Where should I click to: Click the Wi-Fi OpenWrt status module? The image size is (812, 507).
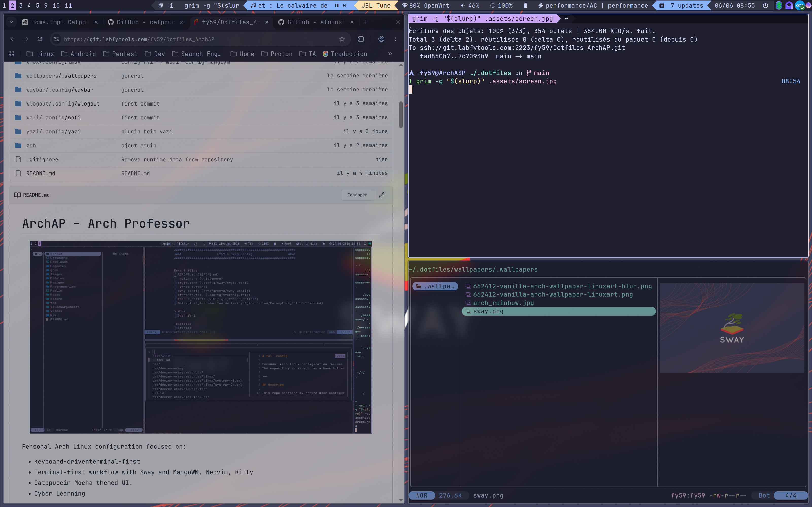click(426, 5)
